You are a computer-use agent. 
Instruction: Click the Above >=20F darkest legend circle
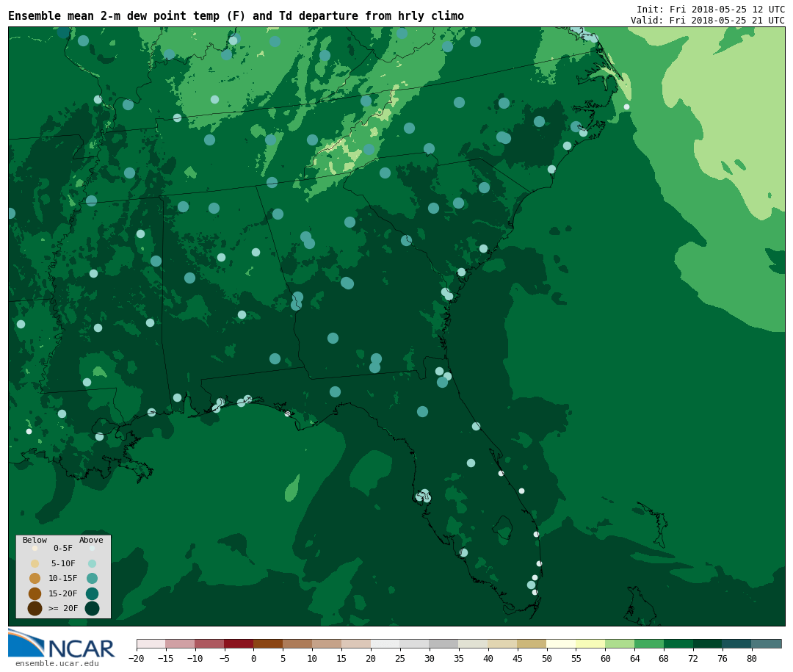point(92,608)
